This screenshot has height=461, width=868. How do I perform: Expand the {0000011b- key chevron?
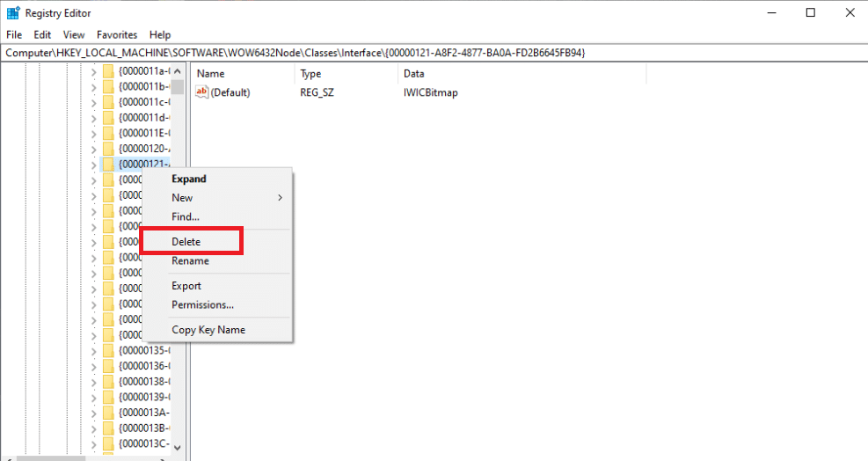[x=93, y=87]
